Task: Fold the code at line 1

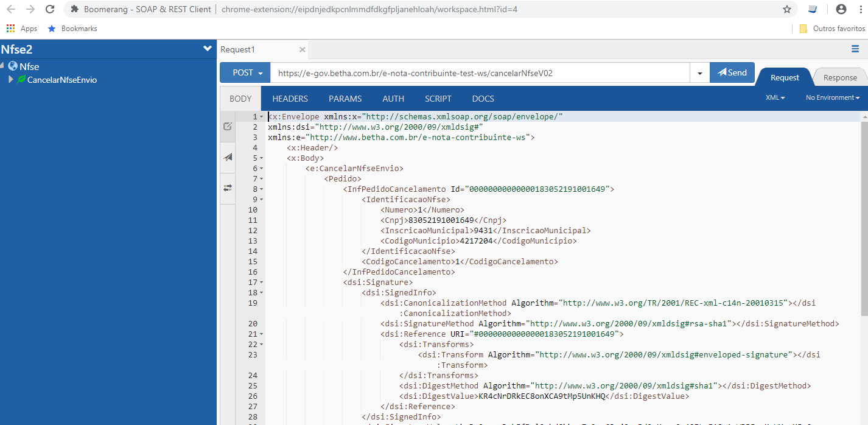Action: pyautogui.click(x=262, y=116)
